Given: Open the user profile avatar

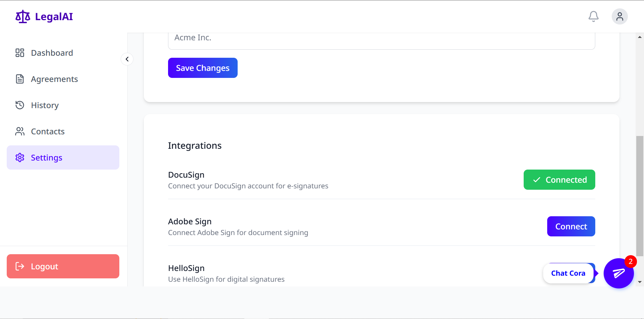Looking at the screenshot, I should tap(619, 16).
